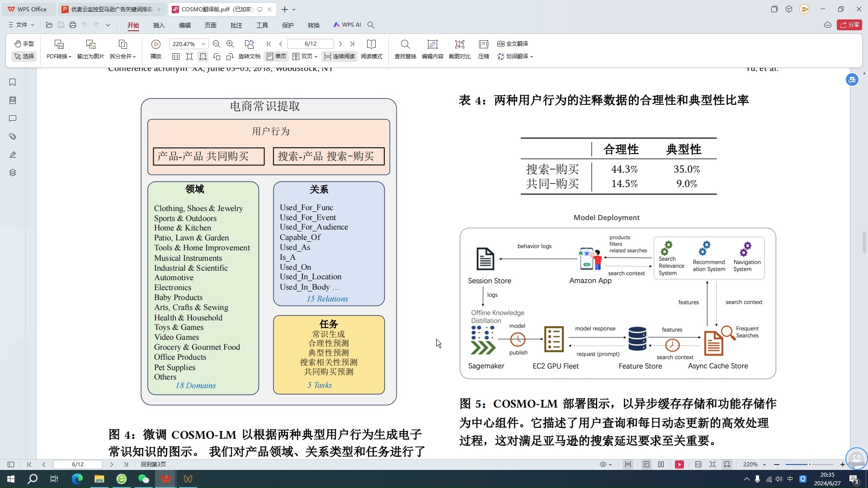The width and height of the screenshot is (868, 488).
Task: Switch to the 优麦云监控 browser tab
Action: [108, 9]
